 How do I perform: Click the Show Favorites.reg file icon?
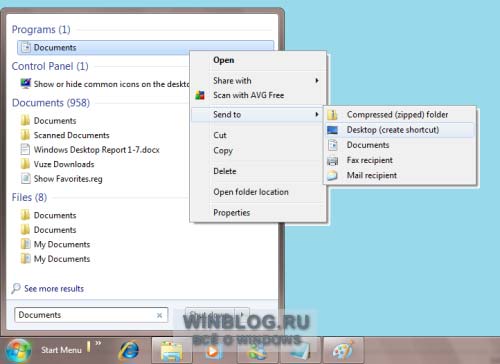click(26, 178)
